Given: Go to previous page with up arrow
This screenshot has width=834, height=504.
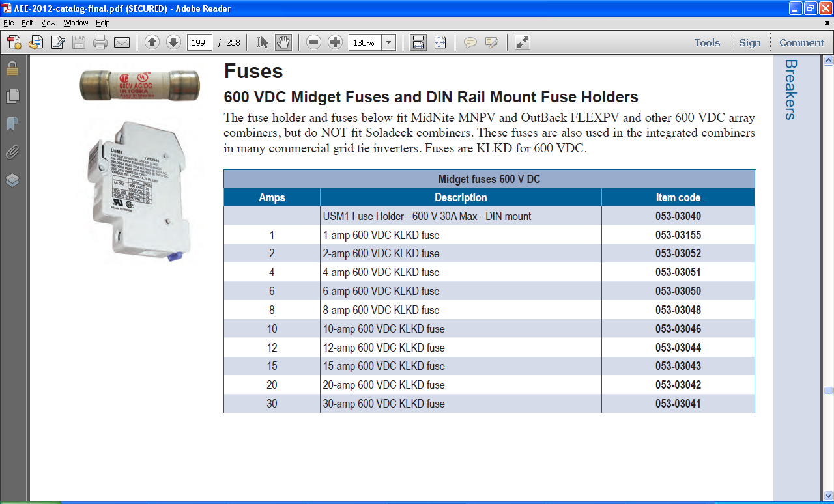Looking at the screenshot, I should point(152,42).
